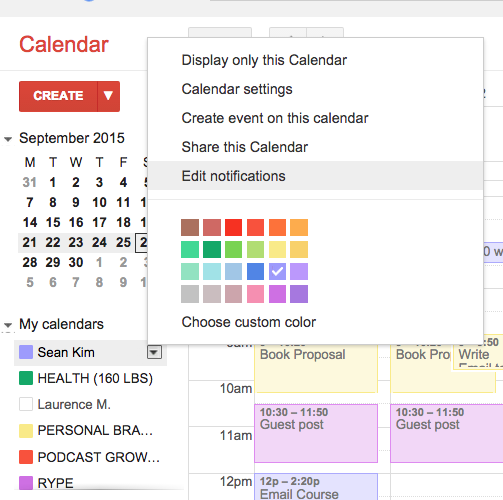Open the CREATE button dropdown arrow
The image size is (503, 500).
click(108, 96)
